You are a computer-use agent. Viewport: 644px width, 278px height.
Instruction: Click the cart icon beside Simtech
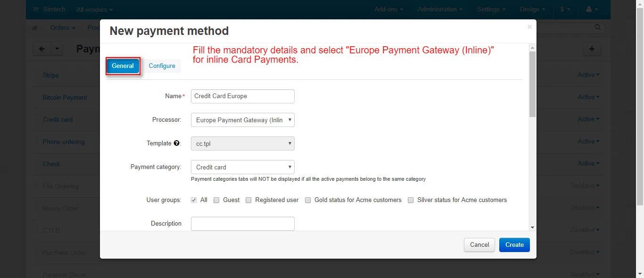pyautogui.click(x=36, y=9)
